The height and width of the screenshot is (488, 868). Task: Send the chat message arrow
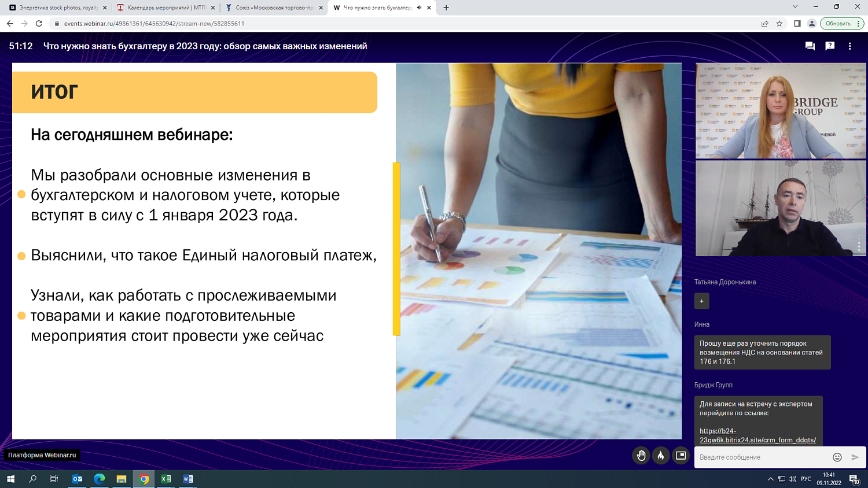click(x=855, y=457)
